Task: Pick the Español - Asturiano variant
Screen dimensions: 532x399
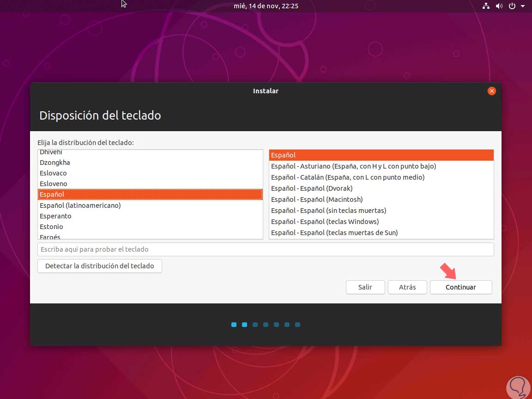Action: click(381, 166)
